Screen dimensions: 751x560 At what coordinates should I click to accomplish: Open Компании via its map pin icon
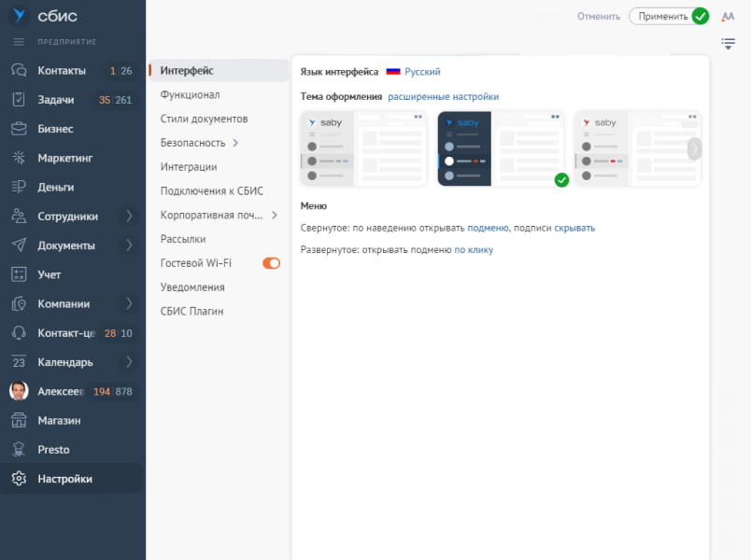coord(19,303)
